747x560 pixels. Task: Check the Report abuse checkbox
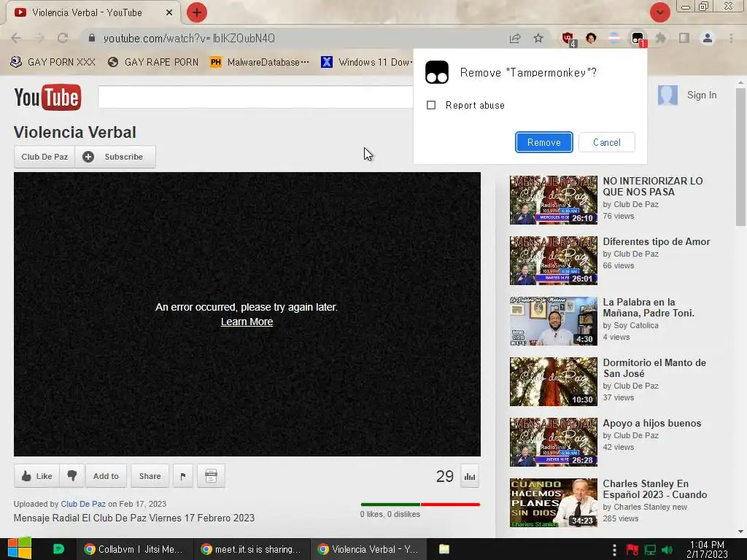431,105
